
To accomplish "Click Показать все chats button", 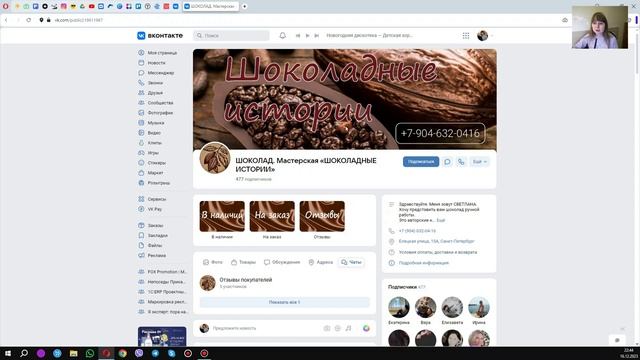I will (x=284, y=302).
